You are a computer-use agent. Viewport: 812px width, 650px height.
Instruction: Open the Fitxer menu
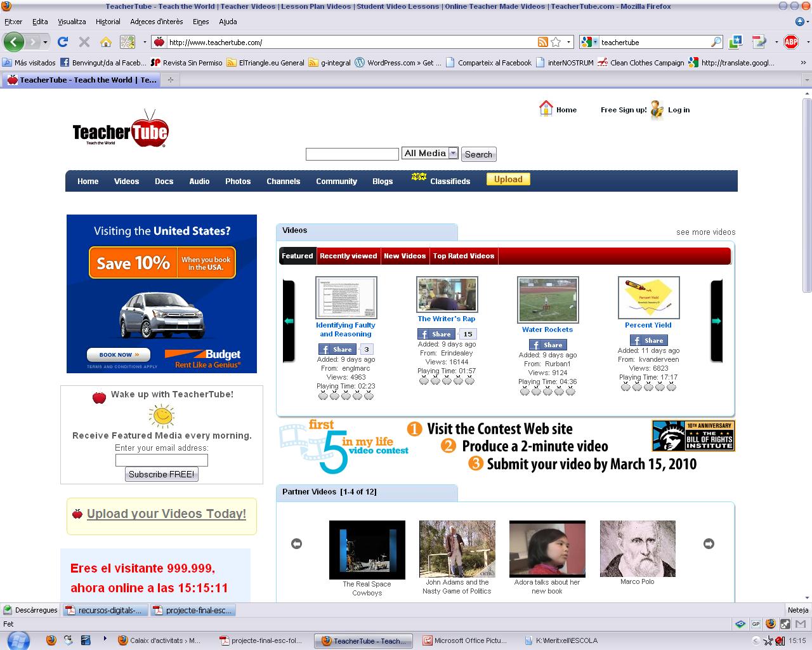[x=13, y=22]
